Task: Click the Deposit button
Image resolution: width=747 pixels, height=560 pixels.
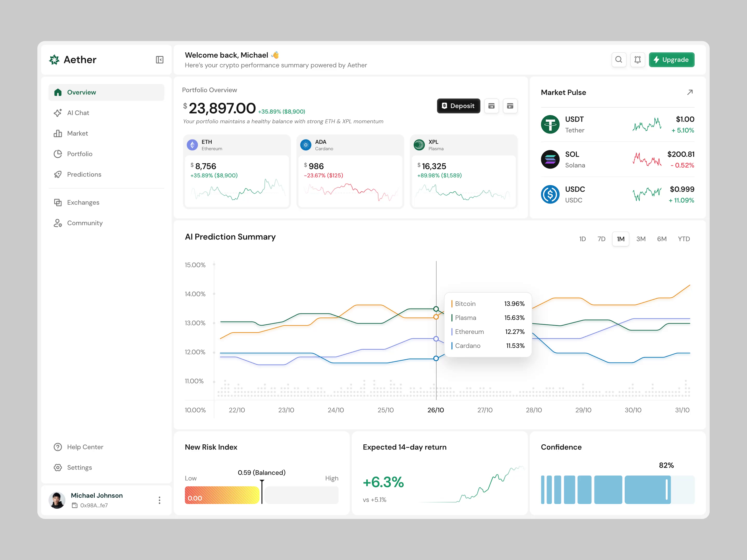Action: point(458,106)
